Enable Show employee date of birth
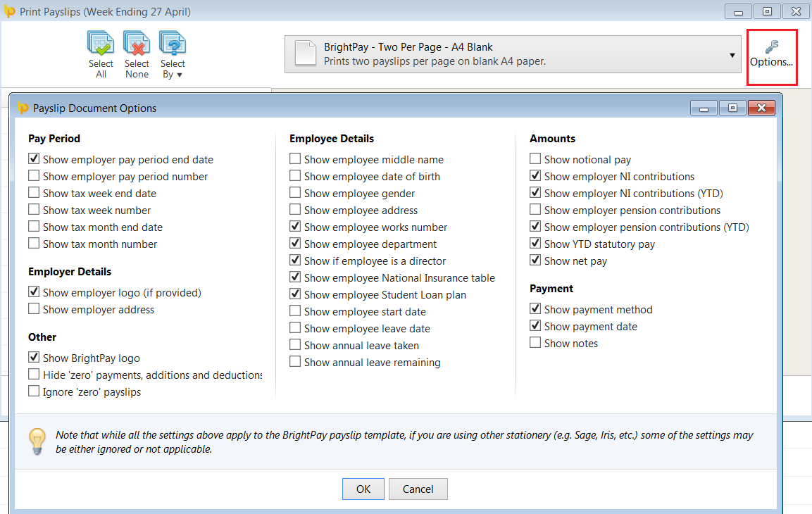Screen dimensions: 812x514 coord(295,176)
